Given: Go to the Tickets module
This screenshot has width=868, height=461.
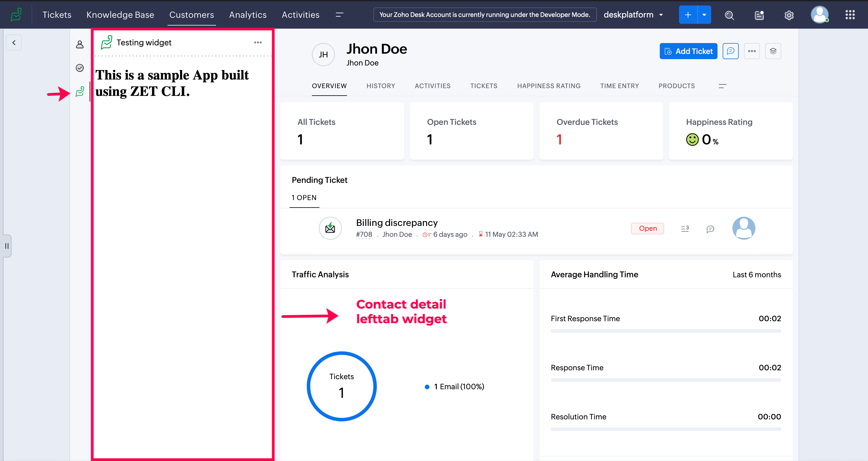Looking at the screenshot, I should 57,14.
